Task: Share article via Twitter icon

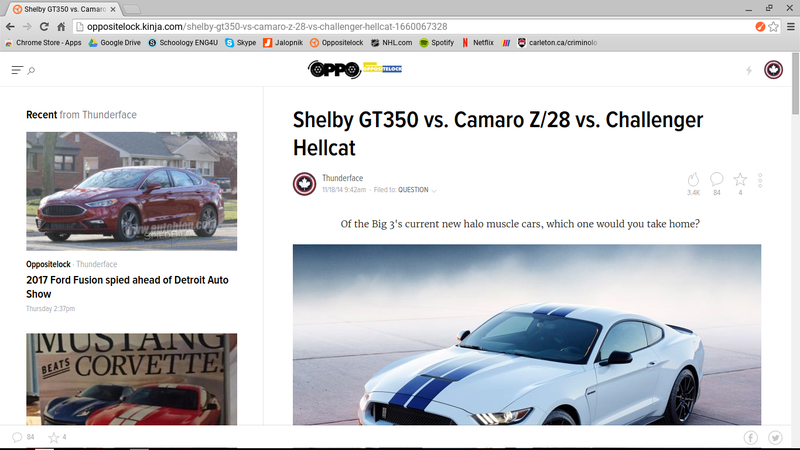Action: point(776,438)
